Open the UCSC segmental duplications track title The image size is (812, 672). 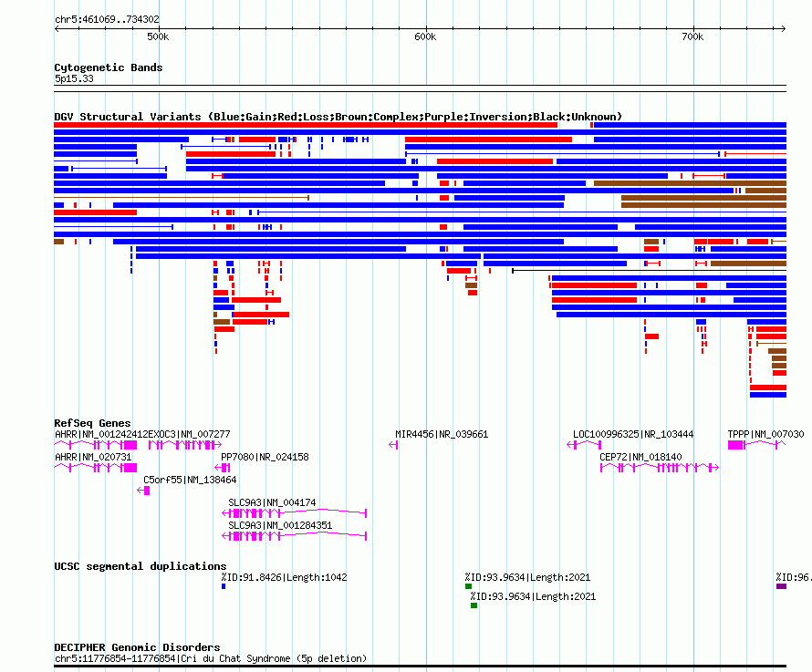(x=141, y=566)
